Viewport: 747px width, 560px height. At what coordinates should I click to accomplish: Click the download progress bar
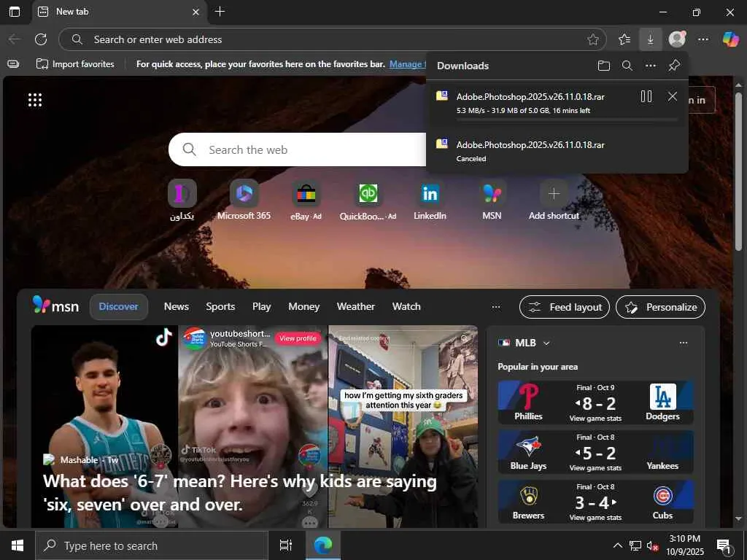[x=567, y=120]
